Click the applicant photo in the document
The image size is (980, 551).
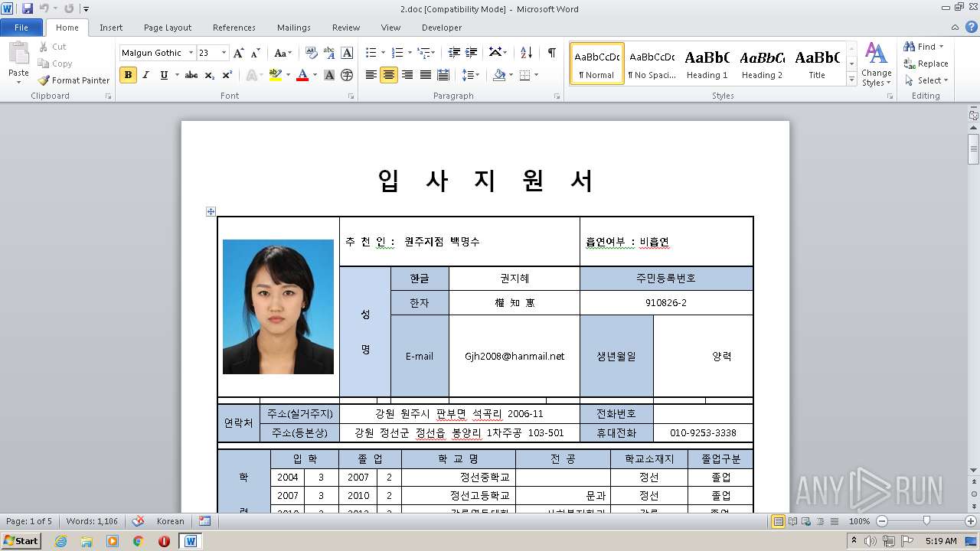click(278, 307)
